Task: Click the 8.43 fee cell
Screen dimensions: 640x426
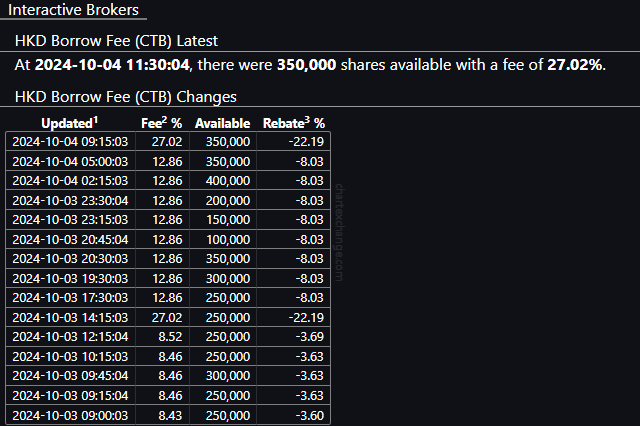Action: 170,415
